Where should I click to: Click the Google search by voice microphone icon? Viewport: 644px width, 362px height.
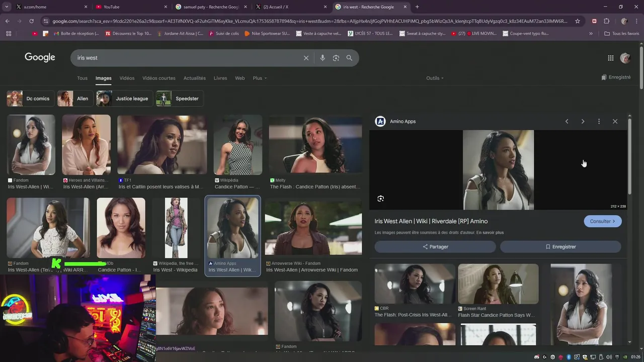pos(323,58)
